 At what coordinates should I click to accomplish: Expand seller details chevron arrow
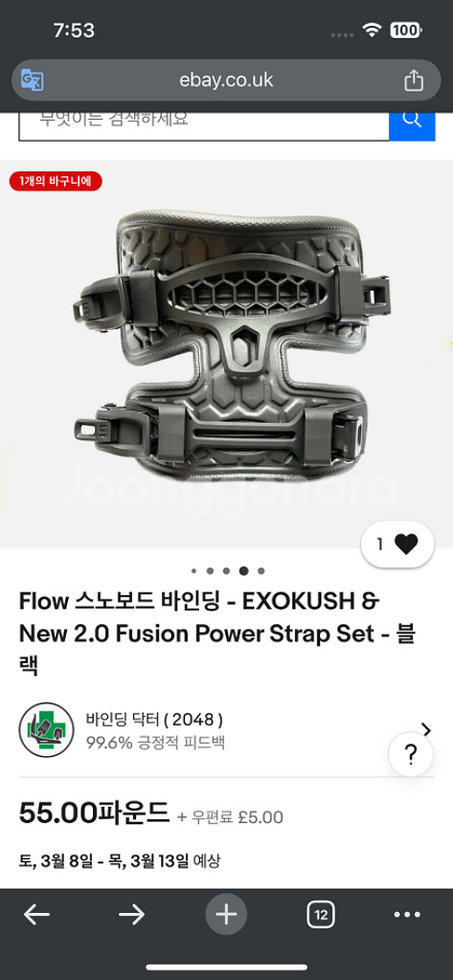(427, 729)
